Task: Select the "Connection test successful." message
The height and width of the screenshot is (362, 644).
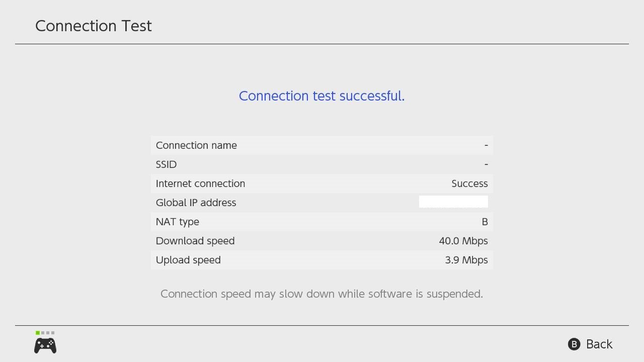Action: pyautogui.click(x=321, y=96)
